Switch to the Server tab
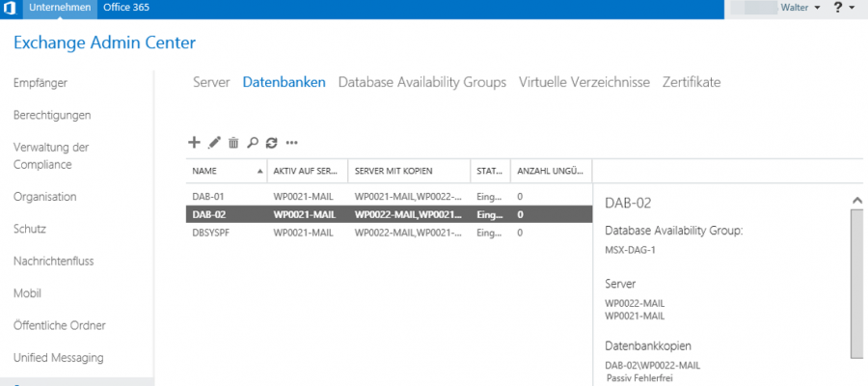Screen dimensions: 868x386 tap(211, 82)
